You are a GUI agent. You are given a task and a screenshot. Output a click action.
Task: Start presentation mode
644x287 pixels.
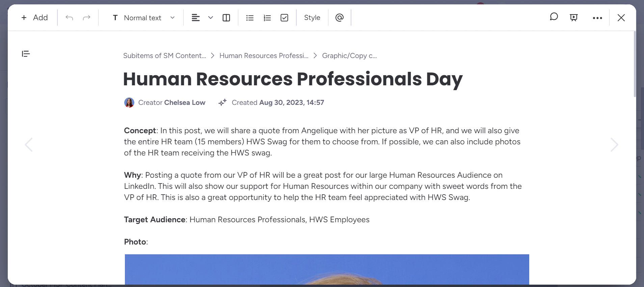(x=574, y=18)
